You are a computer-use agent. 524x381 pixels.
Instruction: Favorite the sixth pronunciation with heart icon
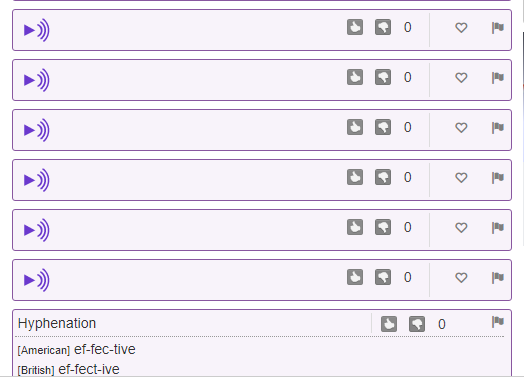pyautogui.click(x=461, y=277)
